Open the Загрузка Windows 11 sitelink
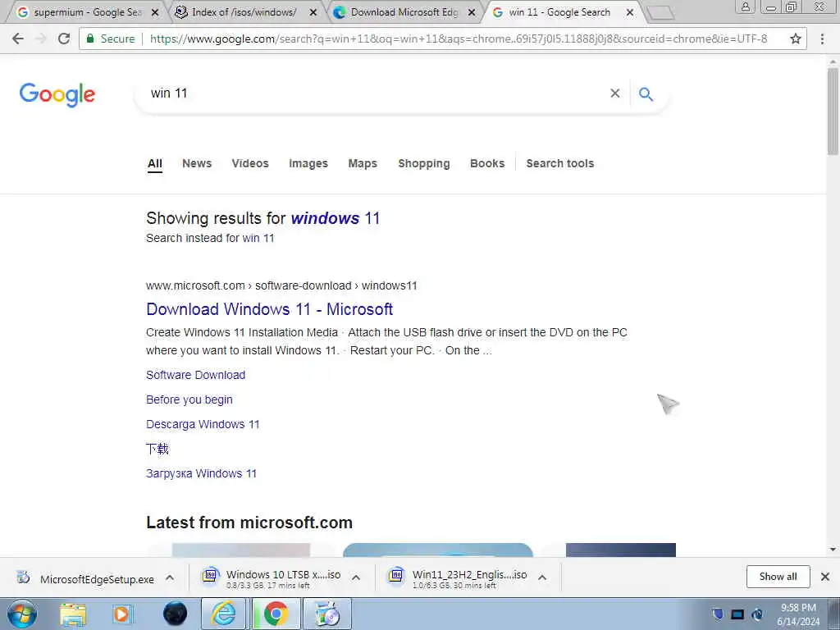Screen dimensions: 840x630 202,473
